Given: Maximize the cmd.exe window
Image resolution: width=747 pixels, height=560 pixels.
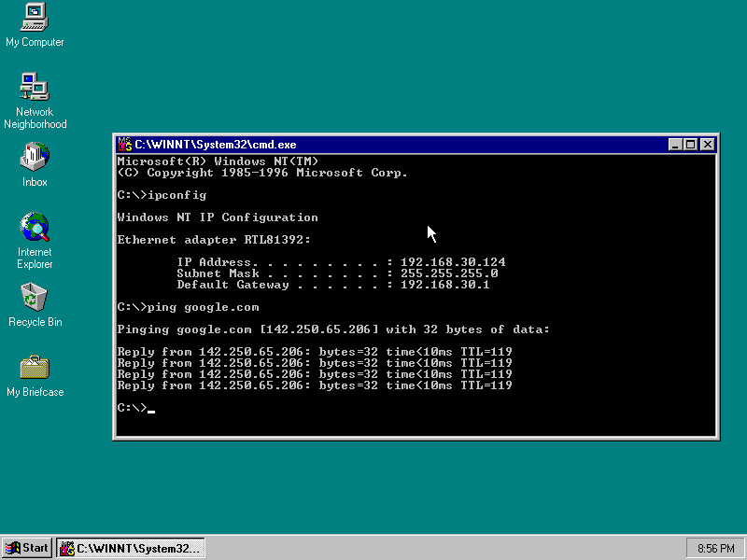Looking at the screenshot, I should (690, 145).
